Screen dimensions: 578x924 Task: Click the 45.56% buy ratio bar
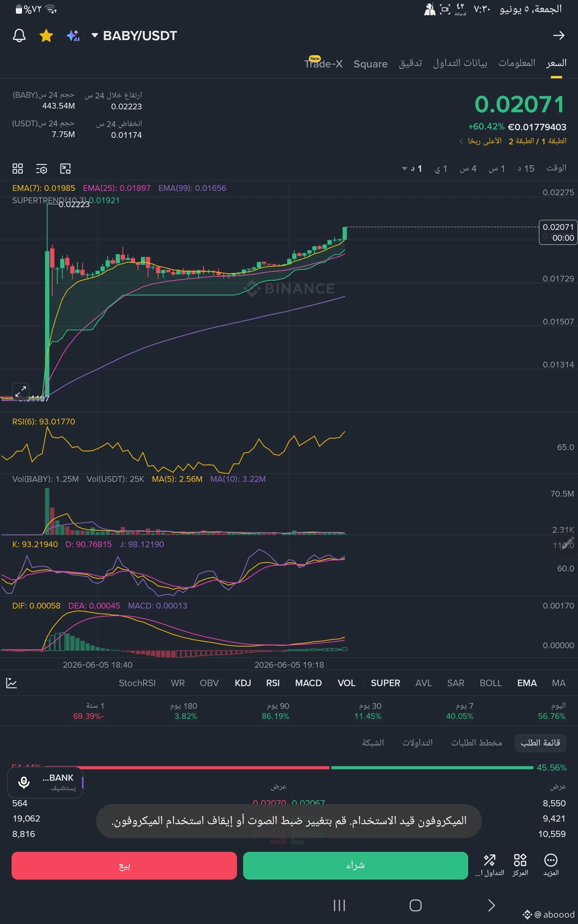point(432,767)
